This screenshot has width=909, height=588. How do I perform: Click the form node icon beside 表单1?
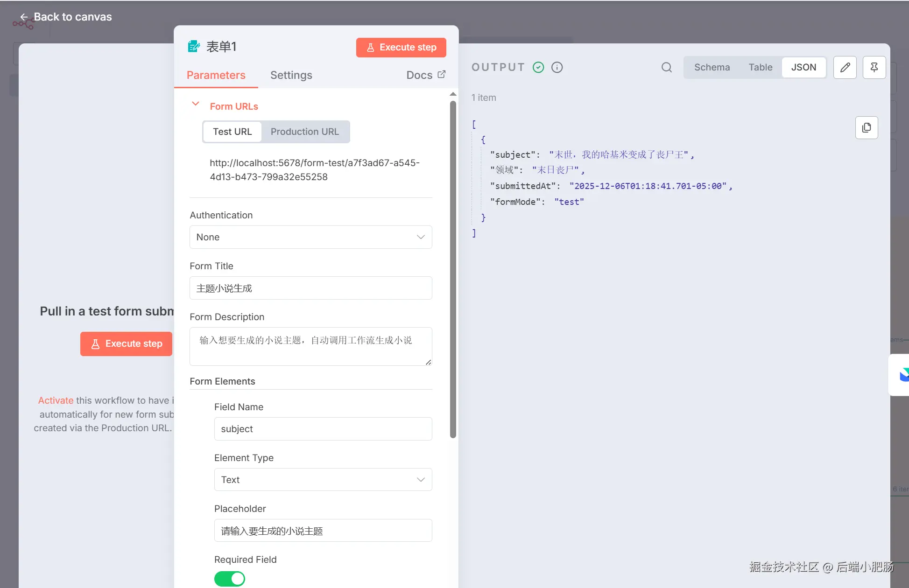pos(193,47)
